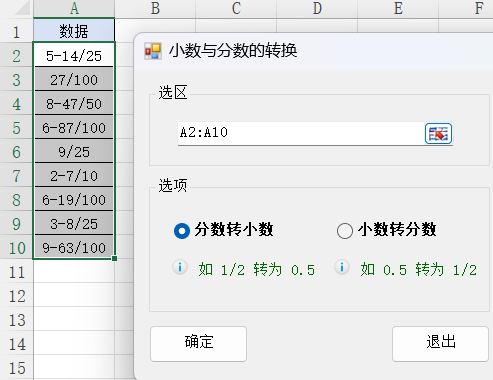Click the select-all corner of the sheet
493x380 pixels.
click(17, 9)
